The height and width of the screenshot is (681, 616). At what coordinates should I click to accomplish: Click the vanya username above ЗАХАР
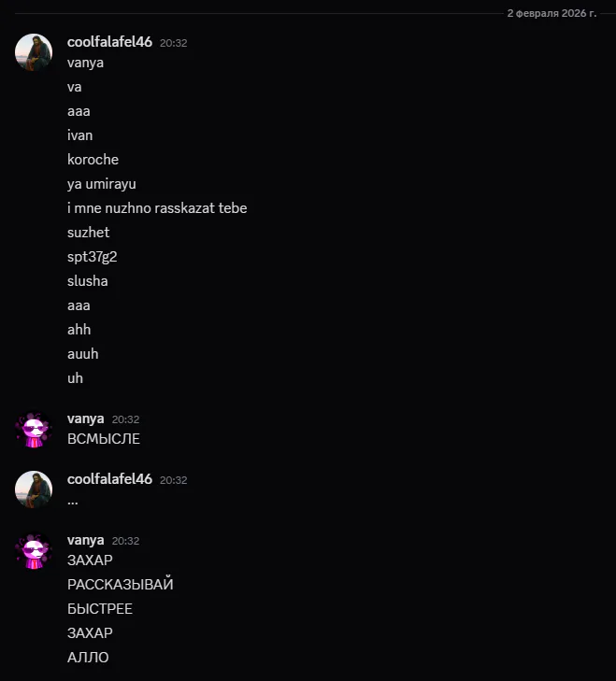[x=86, y=540]
